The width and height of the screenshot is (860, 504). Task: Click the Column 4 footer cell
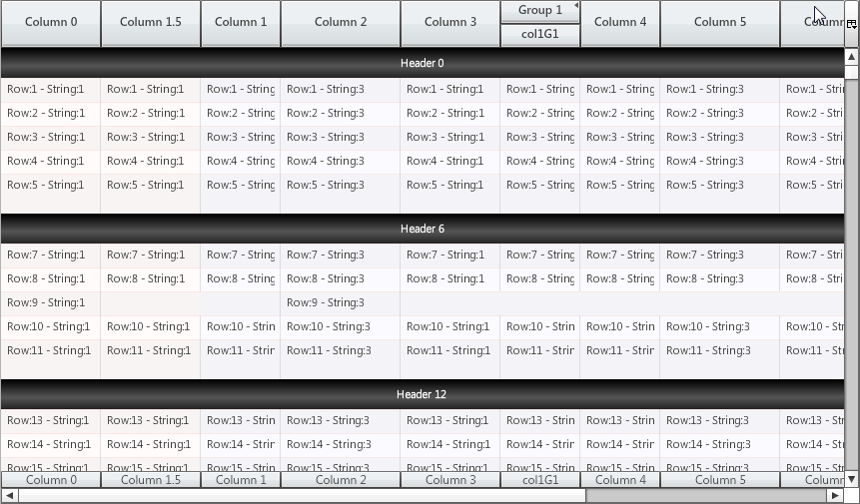coord(620,480)
